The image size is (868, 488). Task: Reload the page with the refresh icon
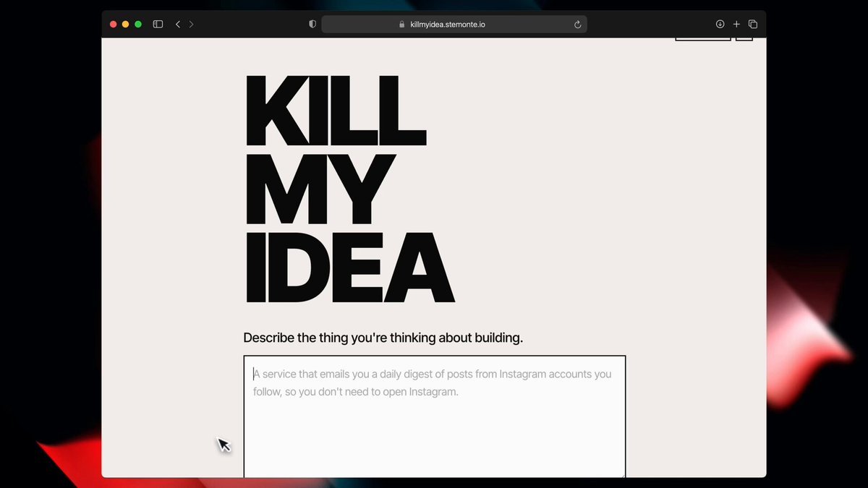(x=577, y=25)
